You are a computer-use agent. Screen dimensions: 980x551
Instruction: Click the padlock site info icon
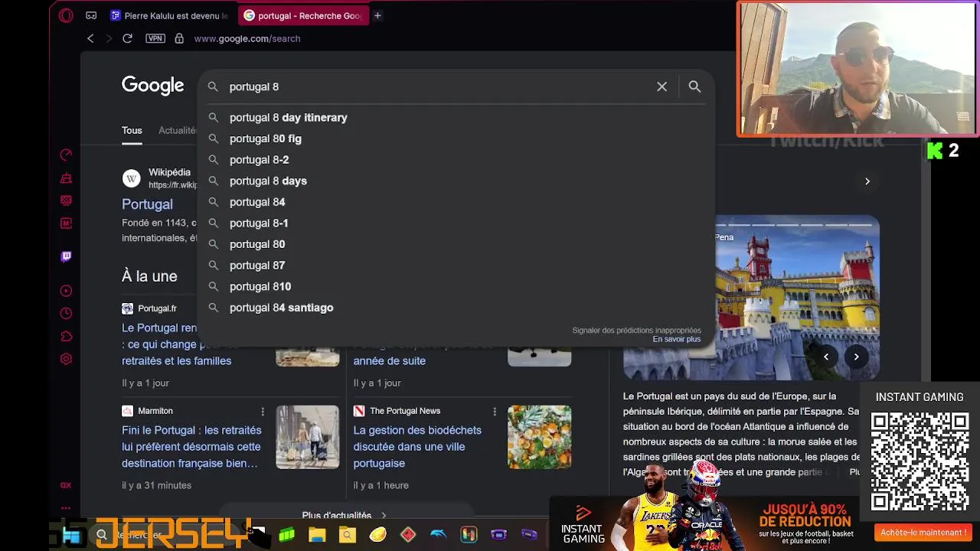[179, 38]
